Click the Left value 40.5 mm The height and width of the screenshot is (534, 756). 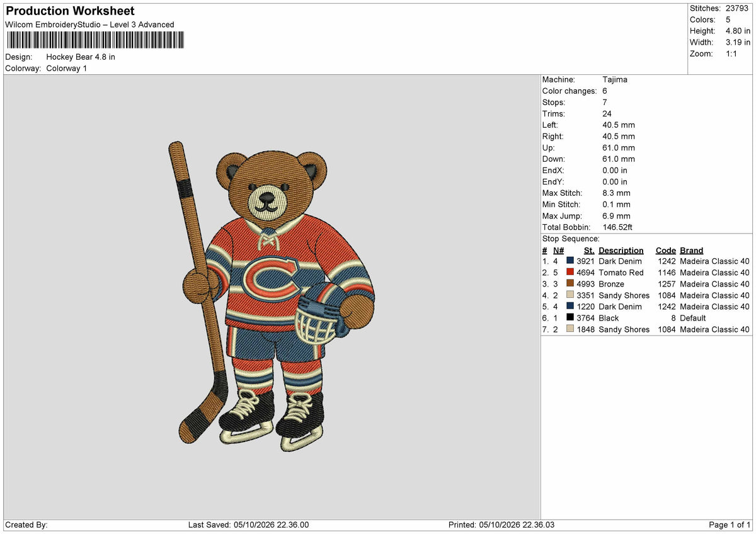point(619,125)
